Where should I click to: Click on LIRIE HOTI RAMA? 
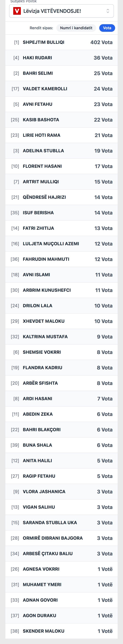click(61, 136)
